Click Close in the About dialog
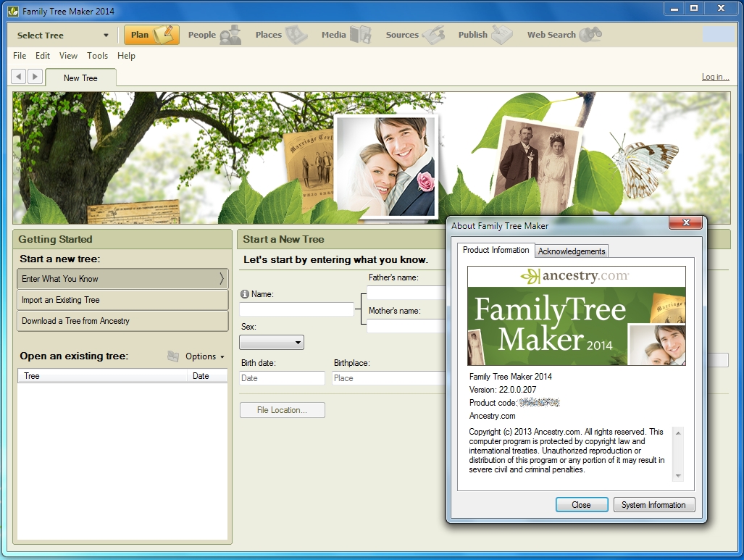The height and width of the screenshot is (560, 744). [582, 504]
